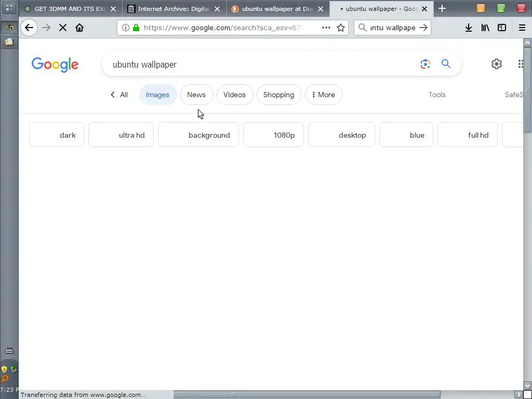Image resolution: width=532 pixels, height=399 pixels.
Task: Go back with the browser back arrow
Action: pyautogui.click(x=29, y=28)
